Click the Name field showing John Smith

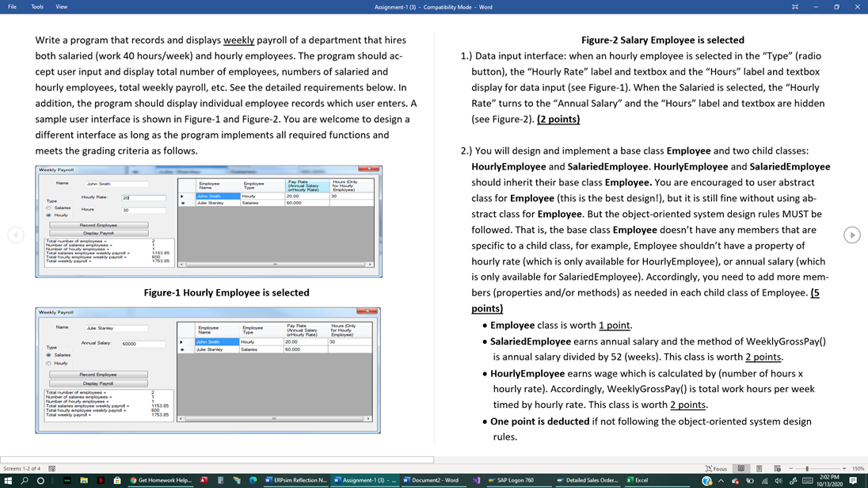pyautogui.click(x=116, y=184)
